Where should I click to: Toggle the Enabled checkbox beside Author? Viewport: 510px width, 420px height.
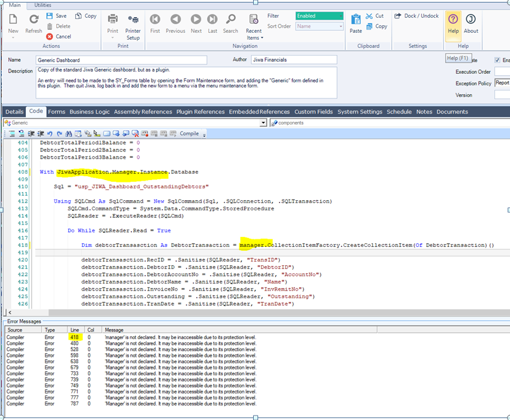(497, 60)
